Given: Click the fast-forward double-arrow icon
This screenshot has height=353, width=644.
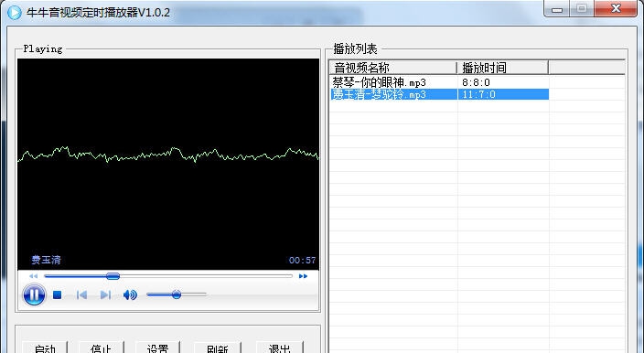Looking at the screenshot, I should click(303, 276).
